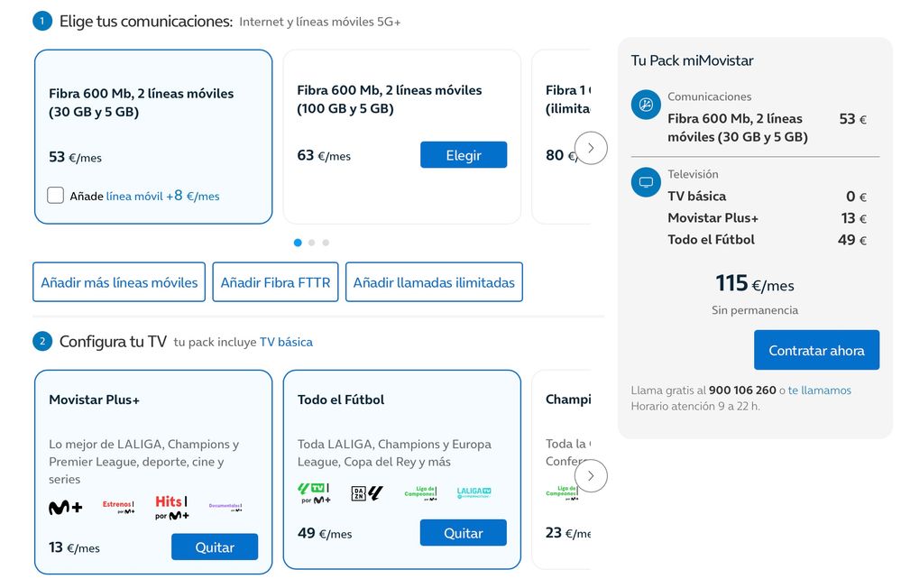Tick the 'Añade línea móvil +8 €/mes' checkbox

coord(55,196)
